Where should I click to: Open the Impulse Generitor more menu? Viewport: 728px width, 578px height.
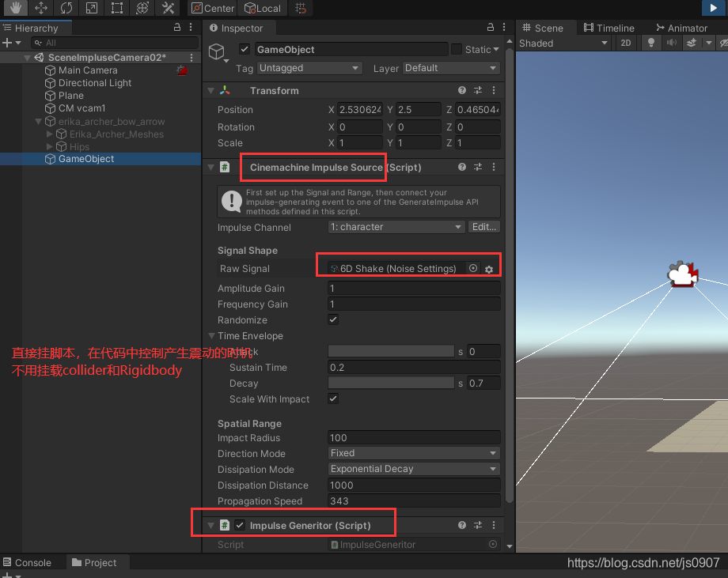click(x=494, y=525)
